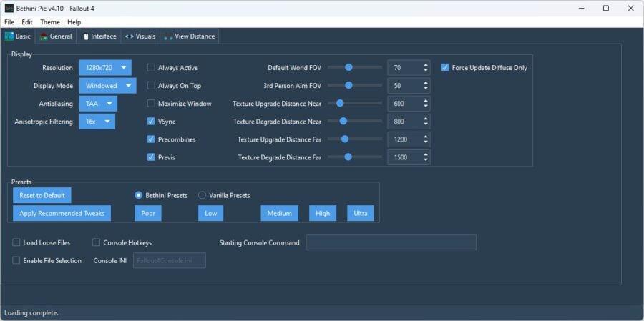Click Apply Recommended Tweaks button
Viewport: 644px width, 321px height.
tap(62, 214)
